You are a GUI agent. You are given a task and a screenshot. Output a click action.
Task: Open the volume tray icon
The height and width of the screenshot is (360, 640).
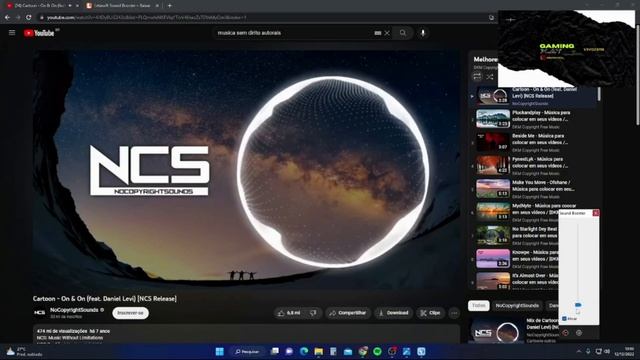point(607,351)
